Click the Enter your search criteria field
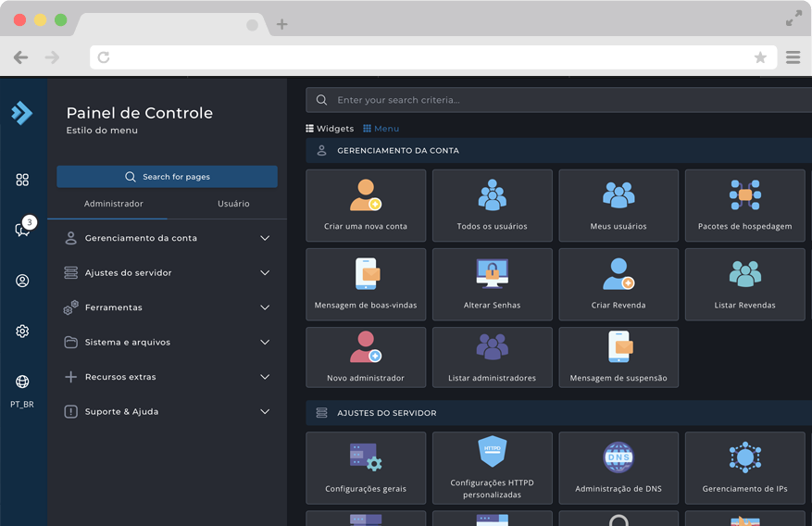 pos(558,100)
